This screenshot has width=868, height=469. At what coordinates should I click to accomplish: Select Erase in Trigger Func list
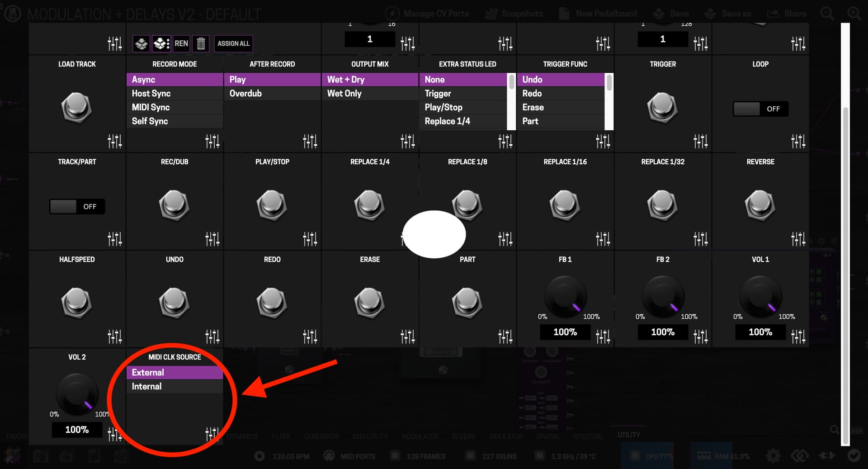pos(533,107)
